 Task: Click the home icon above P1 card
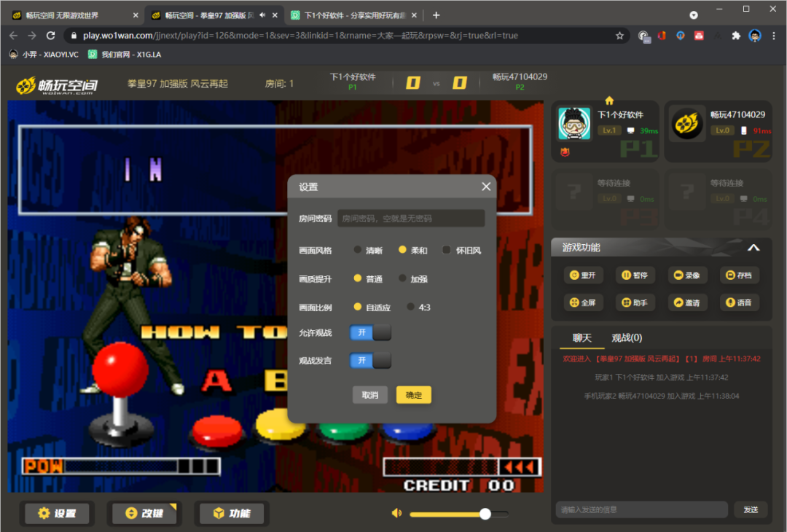tap(609, 101)
